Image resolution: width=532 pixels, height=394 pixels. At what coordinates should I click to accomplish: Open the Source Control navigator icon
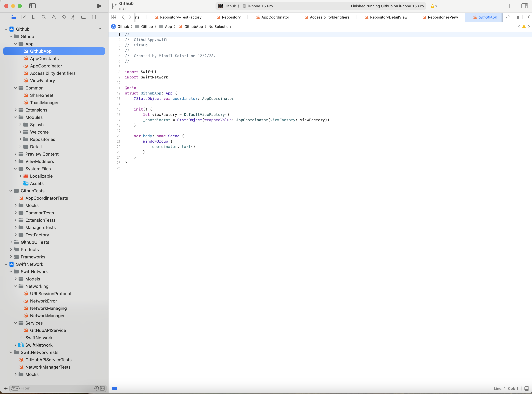(x=24, y=17)
